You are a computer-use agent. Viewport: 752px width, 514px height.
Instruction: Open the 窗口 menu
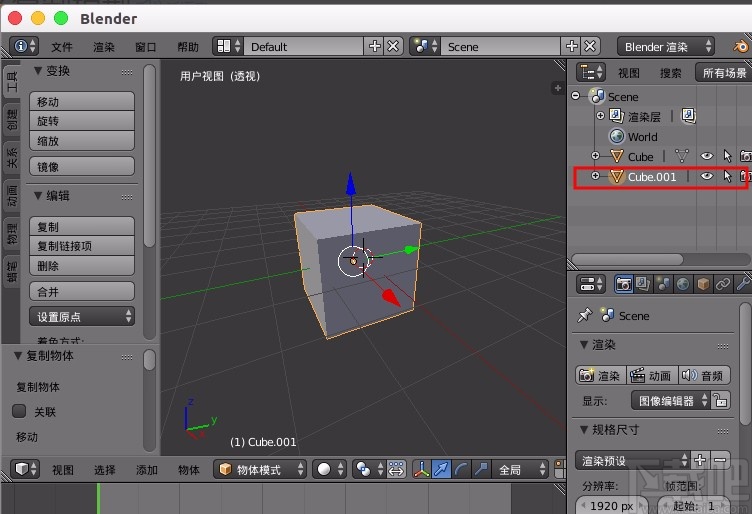point(146,47)
